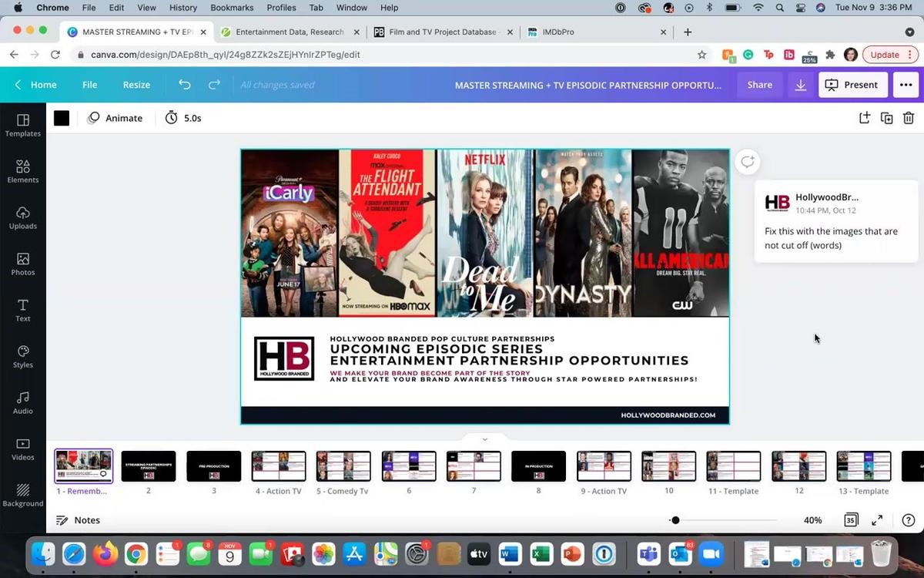Open the Chrome extensions puzzle icon
Image resolution: width=924 pixels, height=578 pixels.
click(x=830, y=55)
